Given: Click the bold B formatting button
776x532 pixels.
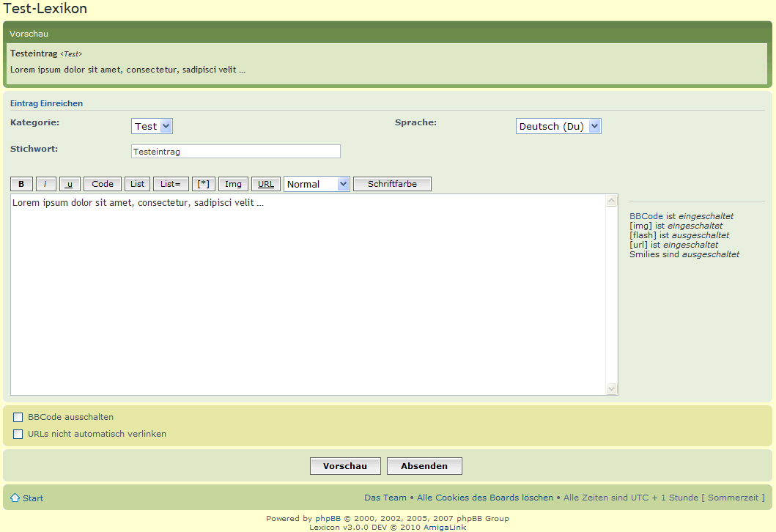Looking at the screenshot, I should [x=21, y=184].
